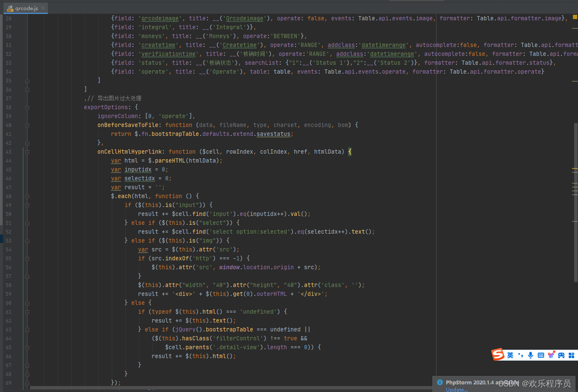578x392 pixels.
Task: Click the italic window keyword on line 56
Action: [x=230, y=267]
